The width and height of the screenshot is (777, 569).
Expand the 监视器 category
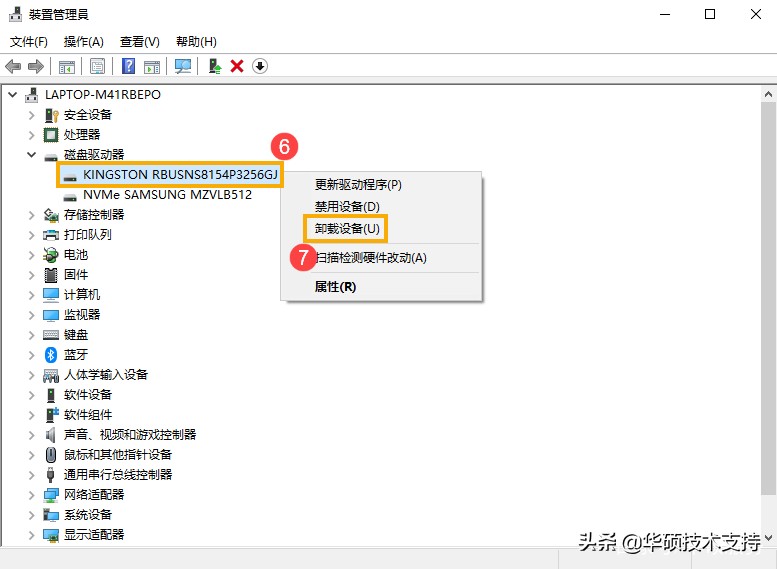tap(32, 315)
